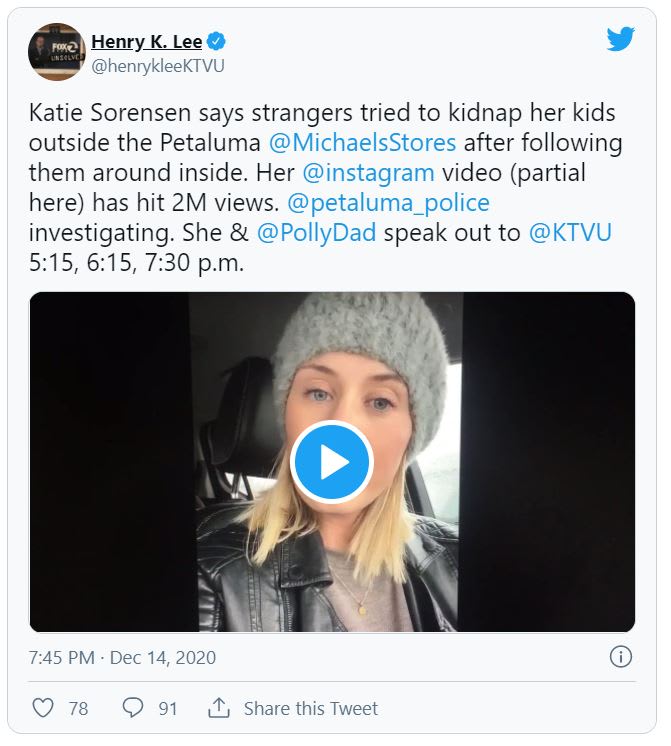The width and height of the screenshot is (671, 746).
Task: Like the tweet with heart icon
Action: (43, 708)
